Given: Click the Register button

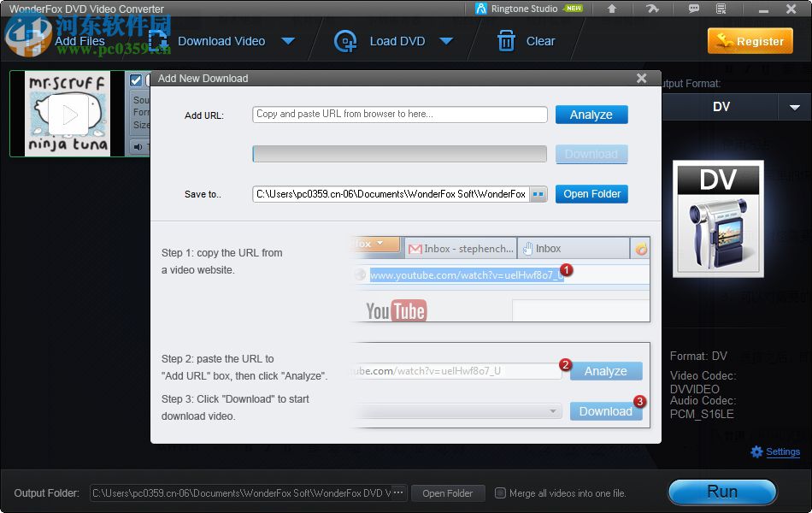Looking at the screenshot, I should coord(750,40).
